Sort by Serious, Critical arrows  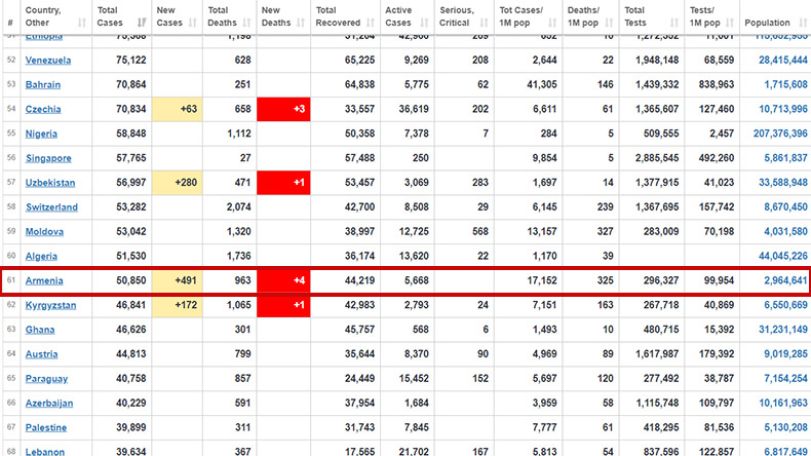pyautogui.click(x=484, y=23)
